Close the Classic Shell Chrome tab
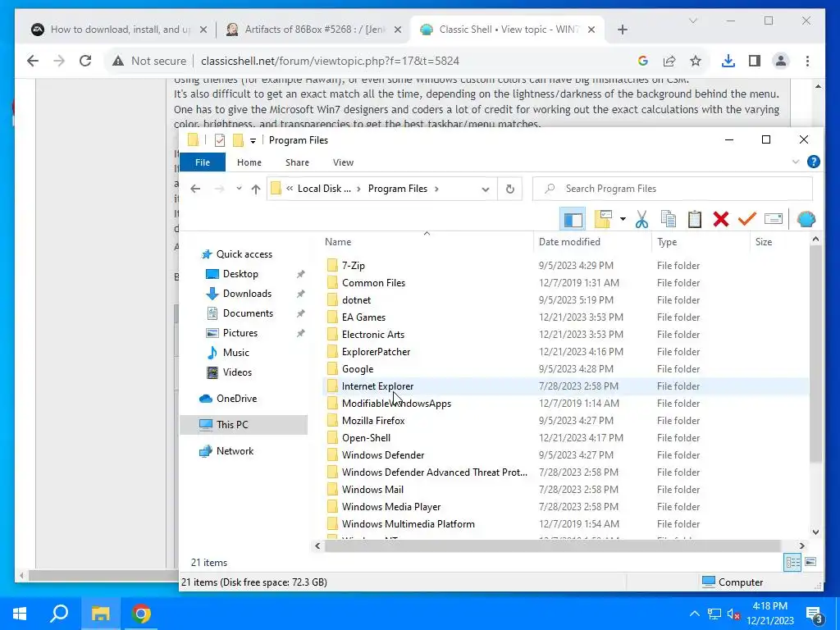The height and width of the screenshot is (630, 840). point(591,30)
